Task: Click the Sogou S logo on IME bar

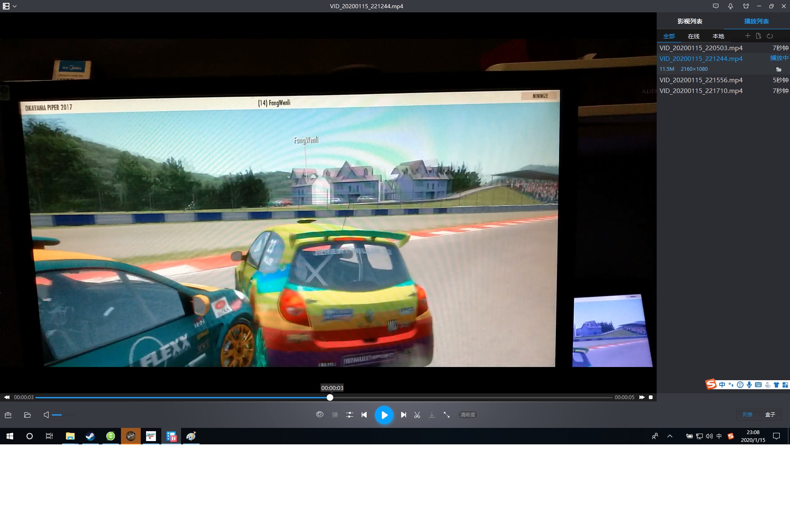Action: (711, 384)
